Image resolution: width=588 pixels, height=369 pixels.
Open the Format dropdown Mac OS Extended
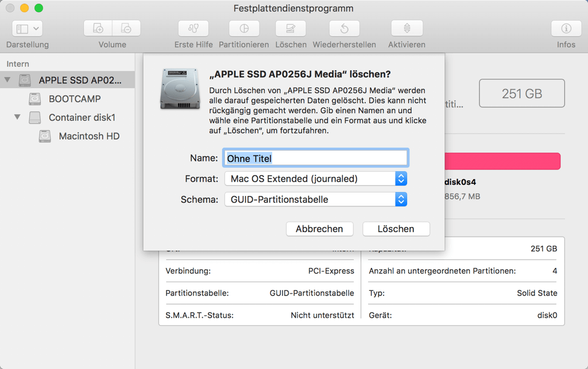coord(315,179)
